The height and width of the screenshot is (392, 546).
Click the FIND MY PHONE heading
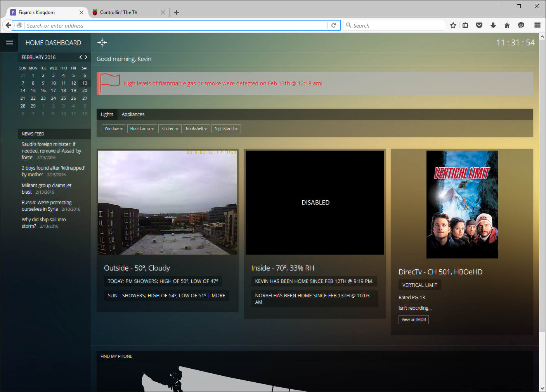click(x=116, y=356)
